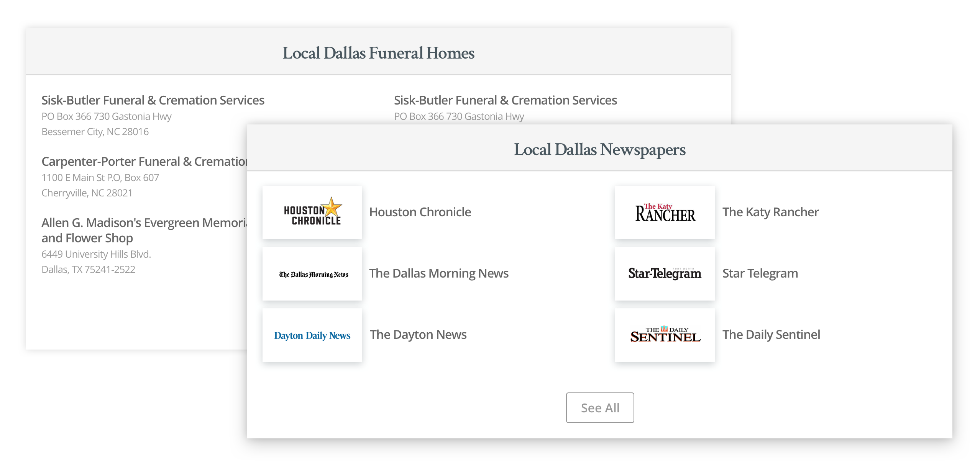Open The Daily Sentinel text link
This screenshot has width=980, height=469.
tap(771, 335)
